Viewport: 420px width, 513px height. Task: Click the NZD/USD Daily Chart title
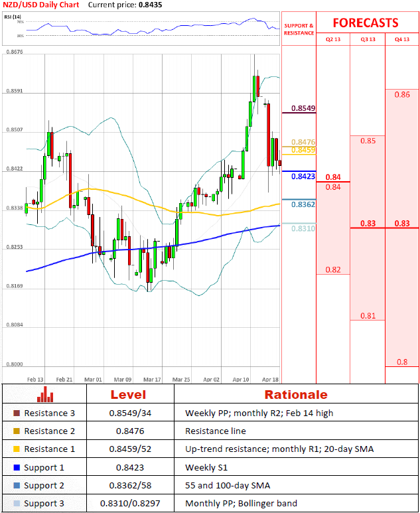(41, 5)
